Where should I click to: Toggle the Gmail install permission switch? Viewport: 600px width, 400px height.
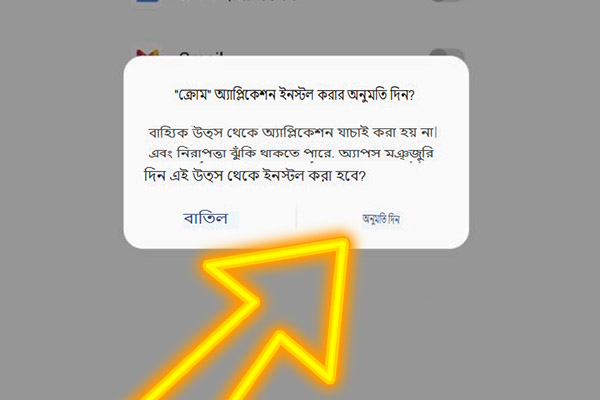(447, 52)
